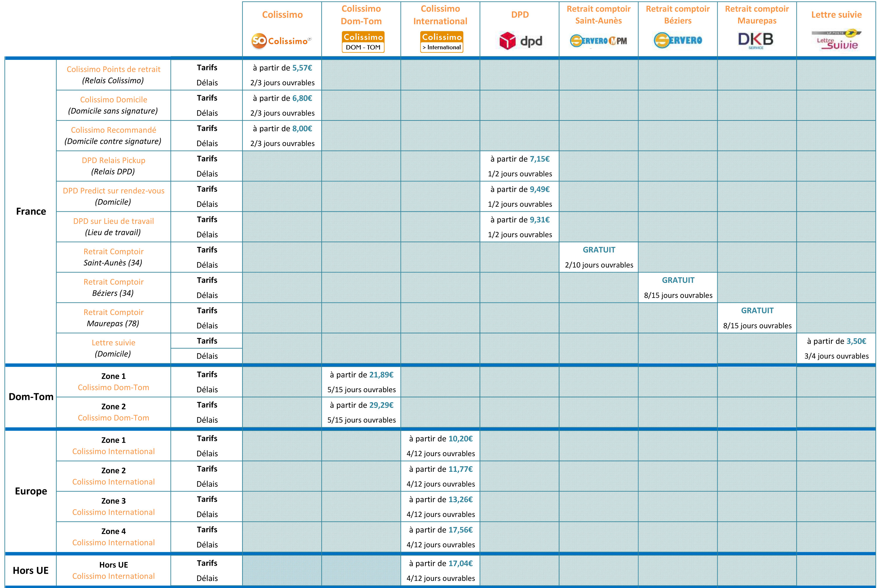Click "GRATUIT" in the Béziers column

[678, 280]
